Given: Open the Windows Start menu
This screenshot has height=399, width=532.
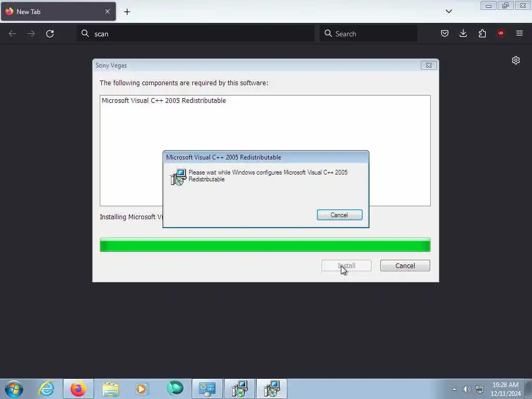Looking at the screenshot, I should 14,389.
